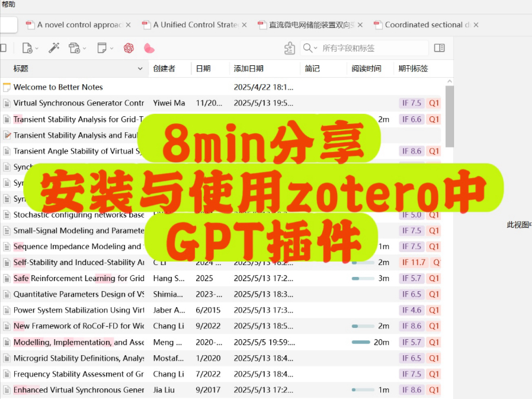
Task: Select 'Power System Stabilization Using Virt' row
Action: pyautogui.click(x=220, y=311)
